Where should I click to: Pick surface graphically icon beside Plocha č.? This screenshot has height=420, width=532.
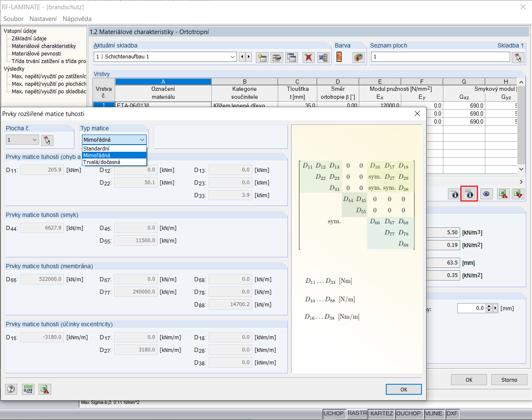(47, 140)
